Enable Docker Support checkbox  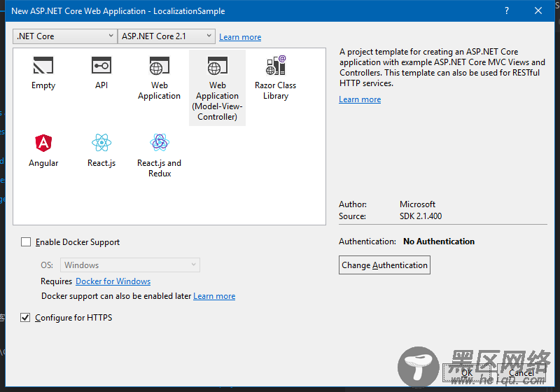pos(26,242)
